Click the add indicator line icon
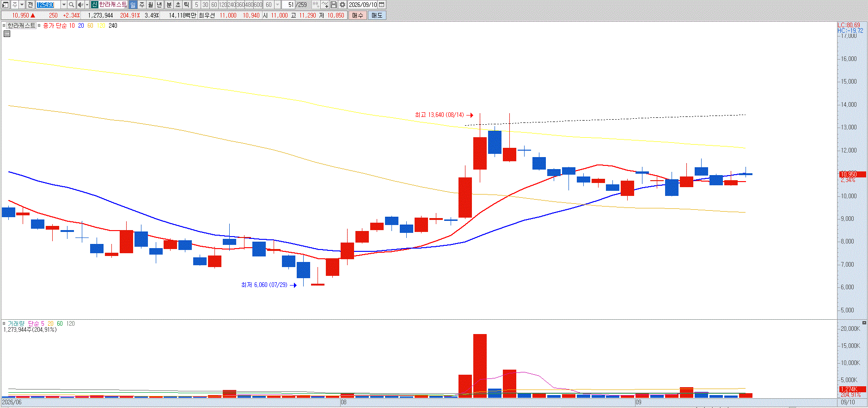This screenshot has width=868, height=408. point(325,5)
